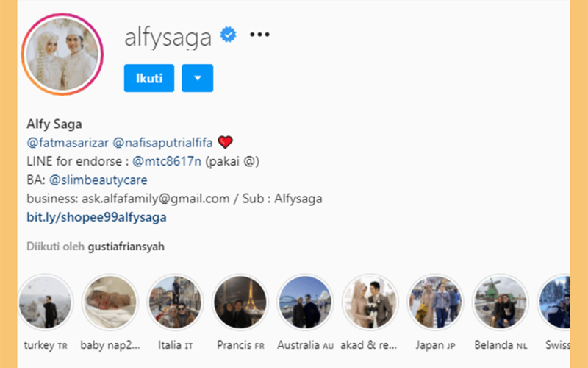The image size is (588, 368).
Task: Expand the dropdown arrow beside Ikuti
Action: [x=198, y=78]
